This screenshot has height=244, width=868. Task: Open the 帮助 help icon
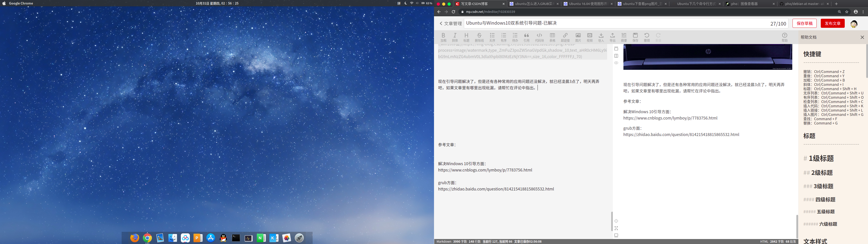[785, 37]
